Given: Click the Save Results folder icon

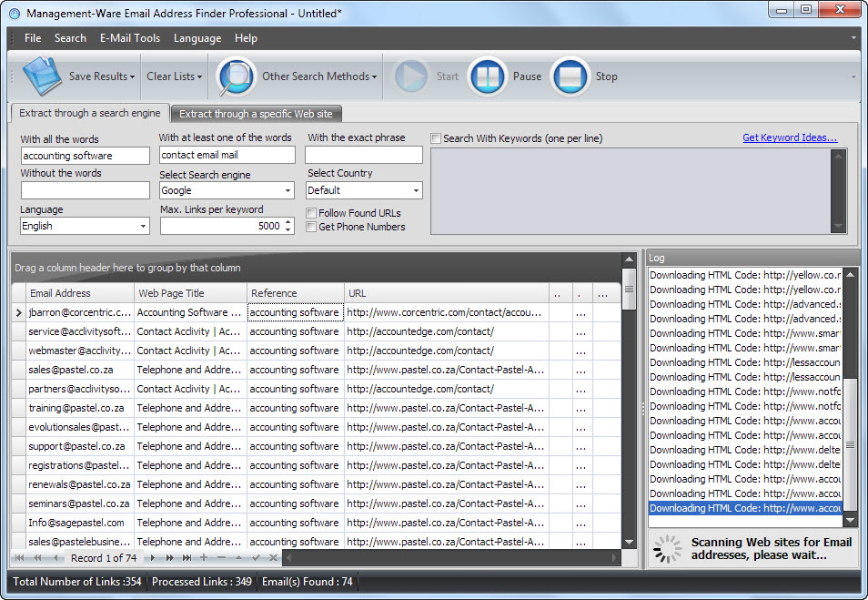Looking at the screenshot, I should pyautogui.click(x=42, y=76).
